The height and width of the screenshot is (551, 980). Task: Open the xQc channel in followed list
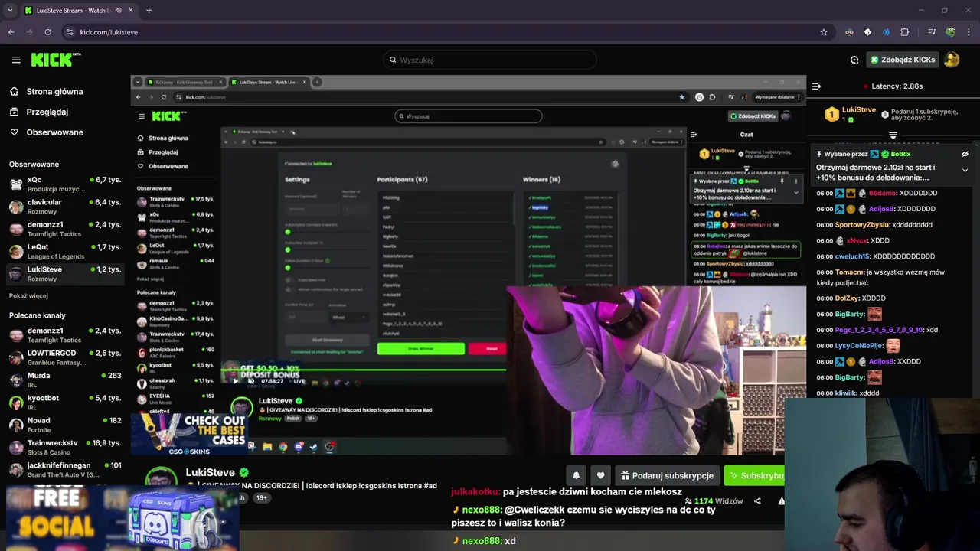click(65, 184)
